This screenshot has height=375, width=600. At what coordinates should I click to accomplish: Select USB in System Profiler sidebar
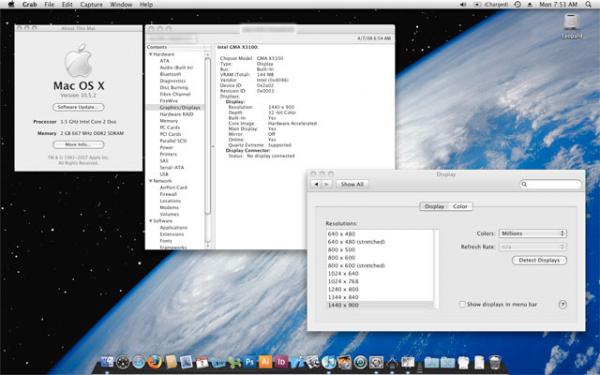pyautogui.click(x=164, y=174)
